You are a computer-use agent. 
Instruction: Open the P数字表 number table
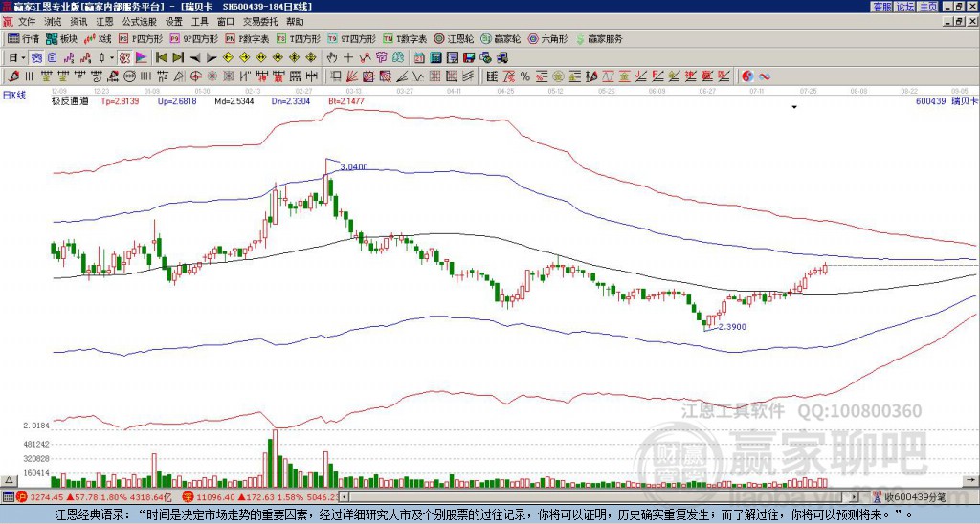click(247, 38)
